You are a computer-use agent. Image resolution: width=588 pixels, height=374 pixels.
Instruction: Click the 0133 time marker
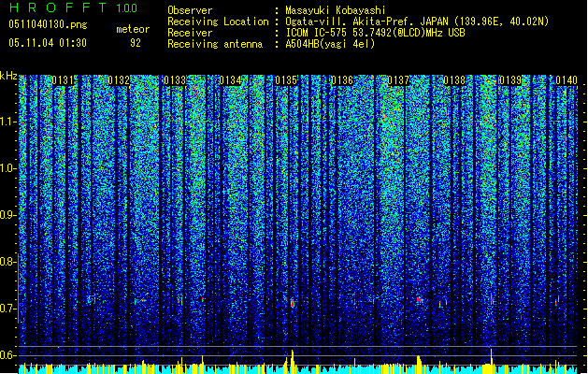coord(175,80)
